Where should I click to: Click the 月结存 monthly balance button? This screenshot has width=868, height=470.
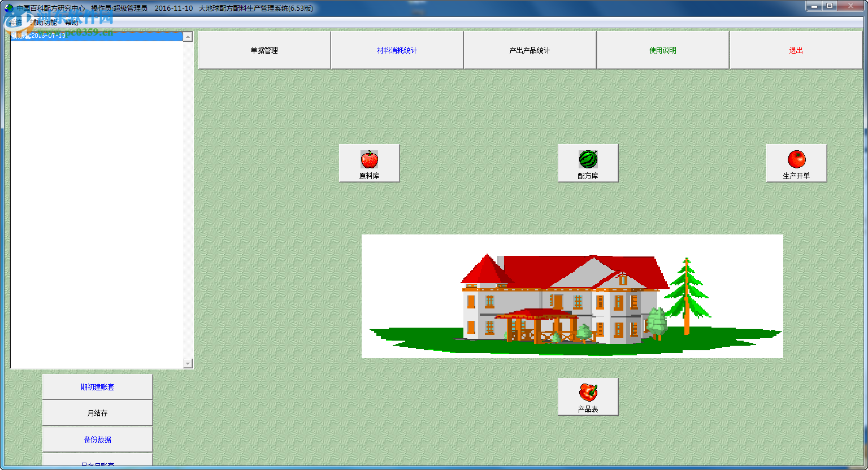click(x=97, y=413)
